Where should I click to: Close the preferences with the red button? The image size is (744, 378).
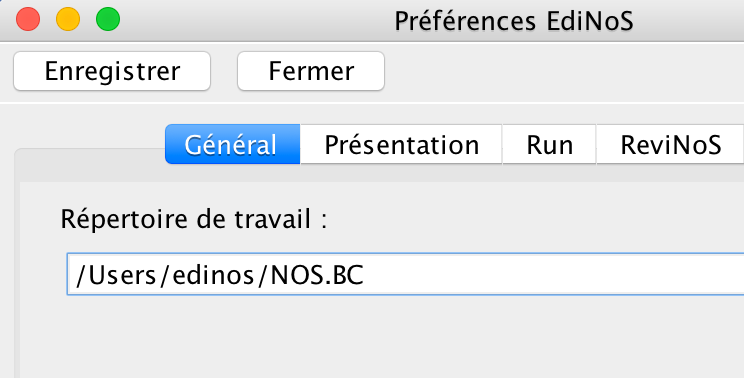(x=28, y=20)
